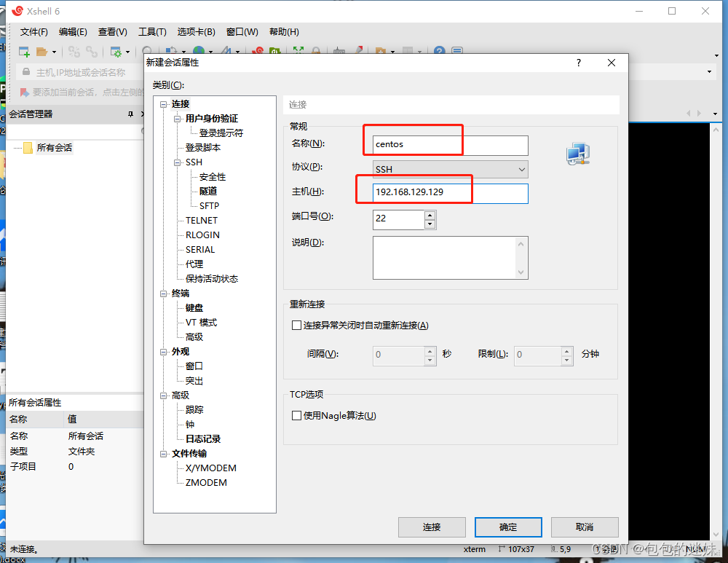The image size is (728, 563).
Task: Collapse the 高级 tree node
Action: pyautogui.click(x=163, y=395)
